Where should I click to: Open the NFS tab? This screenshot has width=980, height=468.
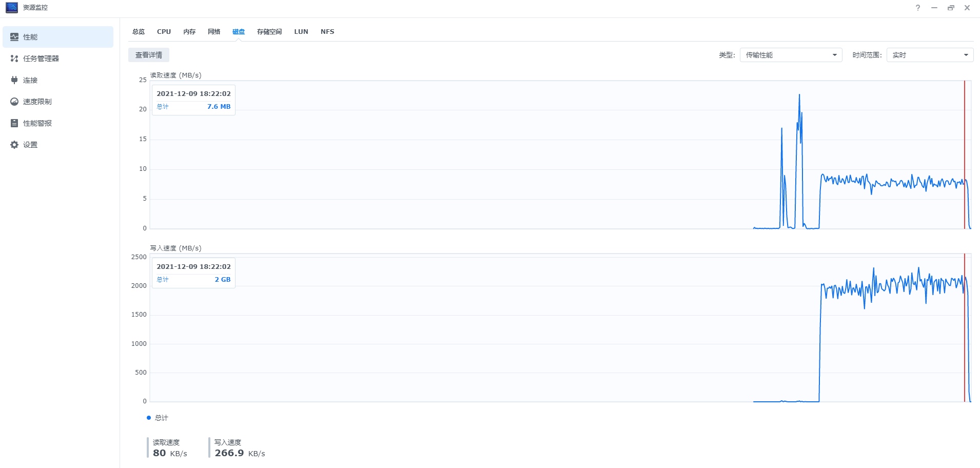(x=327, y=32)
